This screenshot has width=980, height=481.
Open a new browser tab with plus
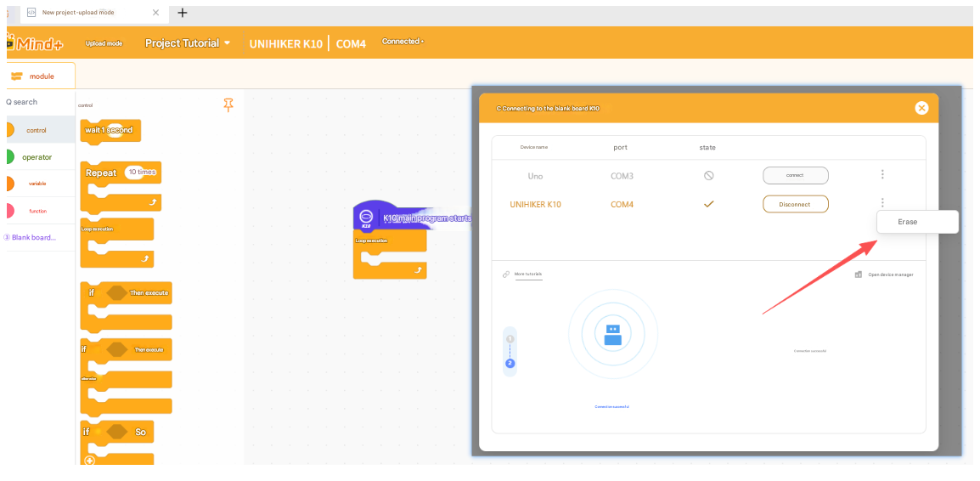click(183, 13)
